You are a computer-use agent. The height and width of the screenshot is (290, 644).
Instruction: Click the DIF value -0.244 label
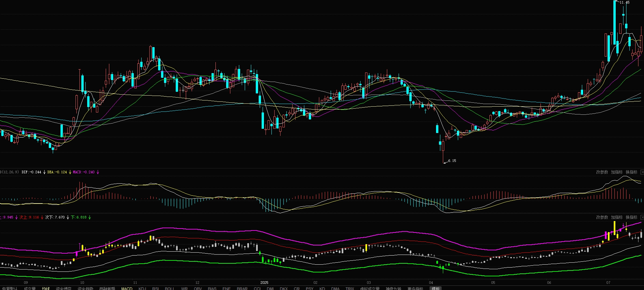[x=32, y=172]
